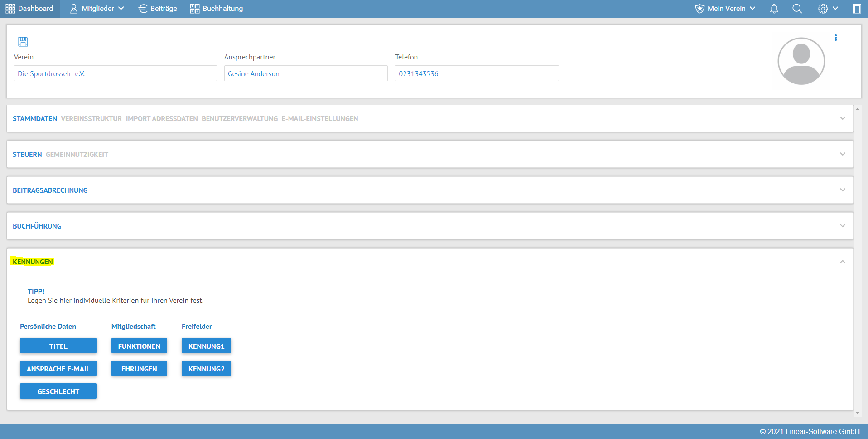868x439 pixels.
Task: Click the scrollbar up arrow
Action: [x=858, y=109]
